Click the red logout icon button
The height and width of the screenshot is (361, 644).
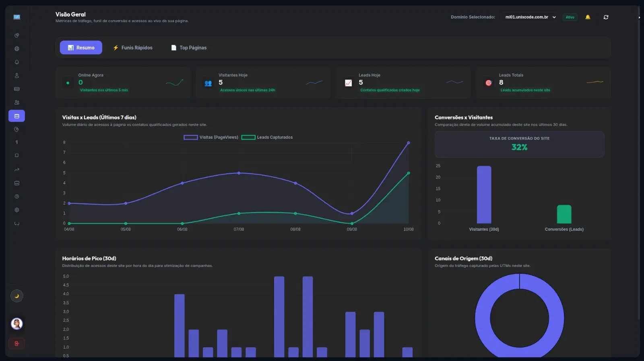click(17, 344)
